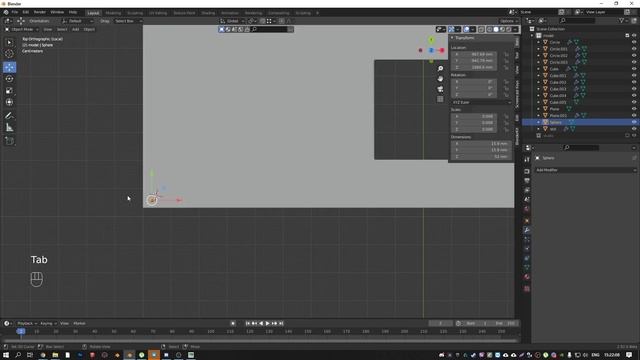Jump to the timeline's last frame
640x360 pixels.
pyautogui.click(x=281, y=323)
